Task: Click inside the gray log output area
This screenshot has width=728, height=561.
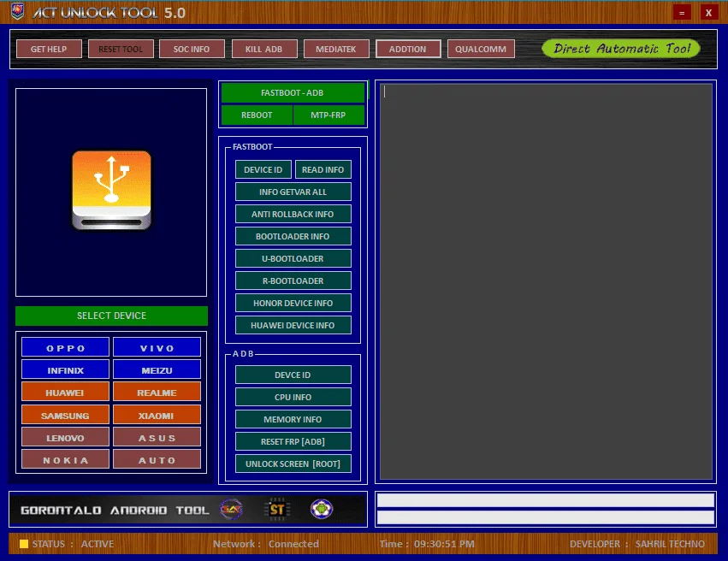Action: (546, 281)
